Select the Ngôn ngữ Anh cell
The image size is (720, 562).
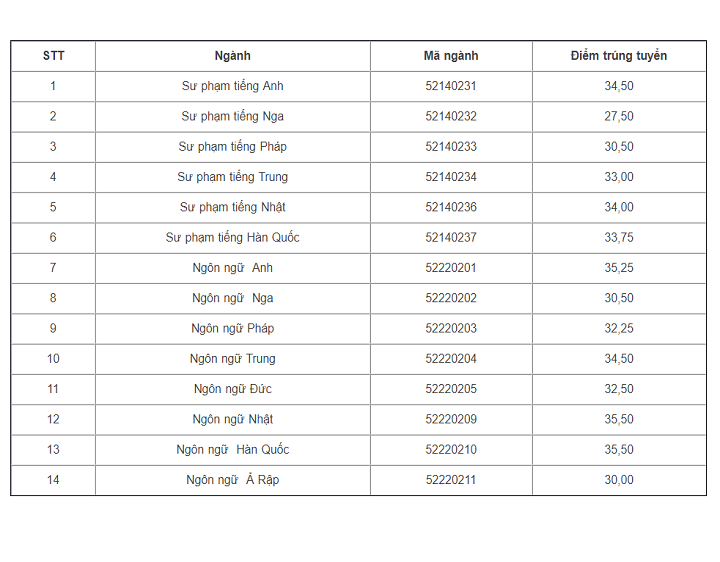click(232, 268)
